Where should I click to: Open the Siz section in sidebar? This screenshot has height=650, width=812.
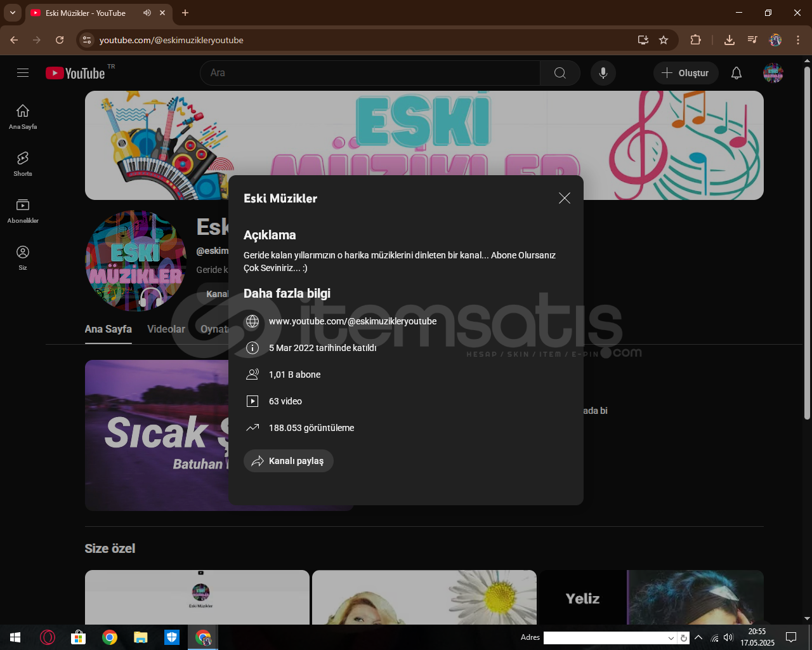(x=23, y=258)
